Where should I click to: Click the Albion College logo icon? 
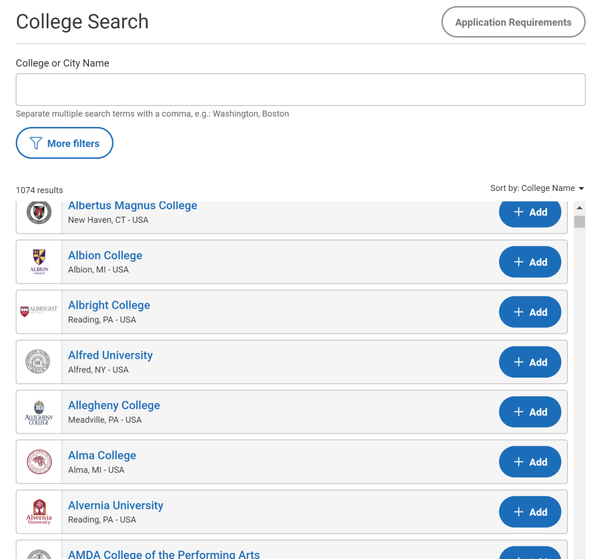[39, 262]
